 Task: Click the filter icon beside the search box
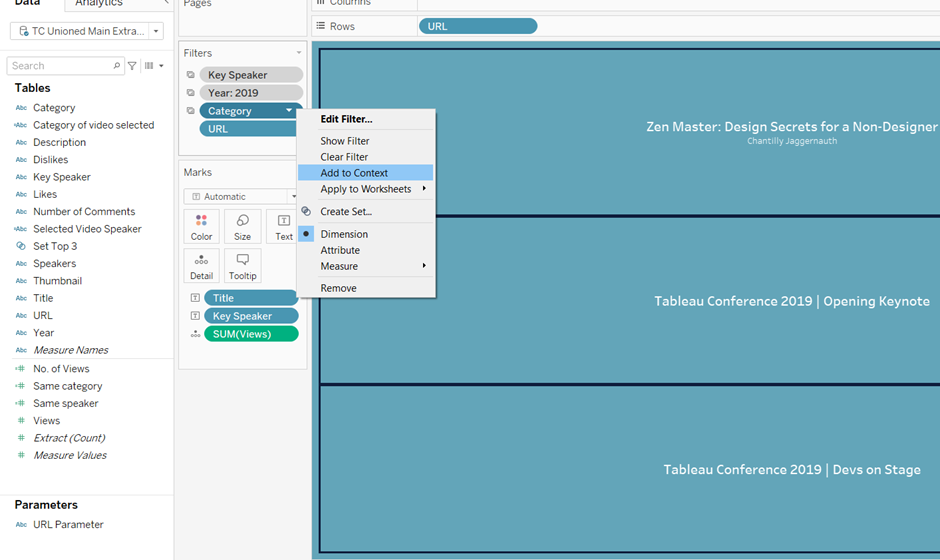point(132,66)
